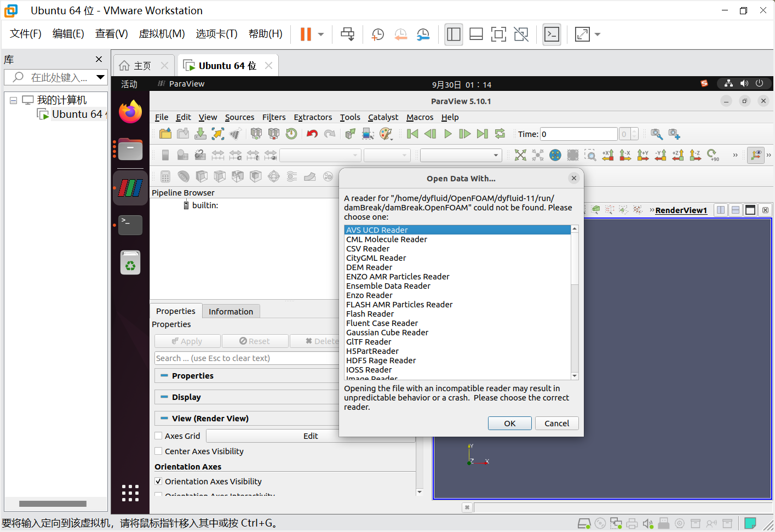The width and height of the screenshot is (775, 532).
Task: Toggle VMware library sidebar view icon
Action: point(453,34)
